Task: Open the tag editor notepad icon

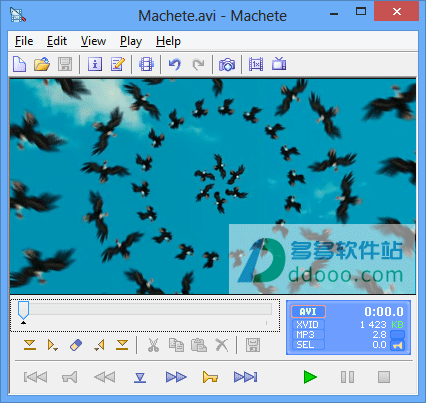Action: [x=118, y=64]
